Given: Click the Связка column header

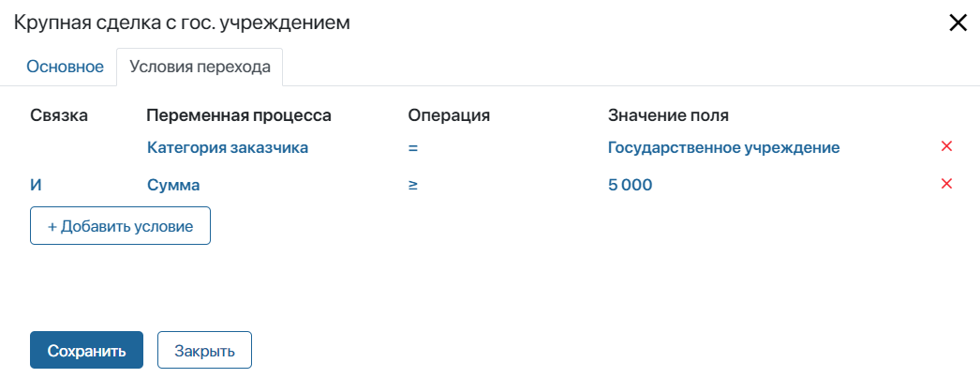Looking at the screenshot, I should (59, 115).
